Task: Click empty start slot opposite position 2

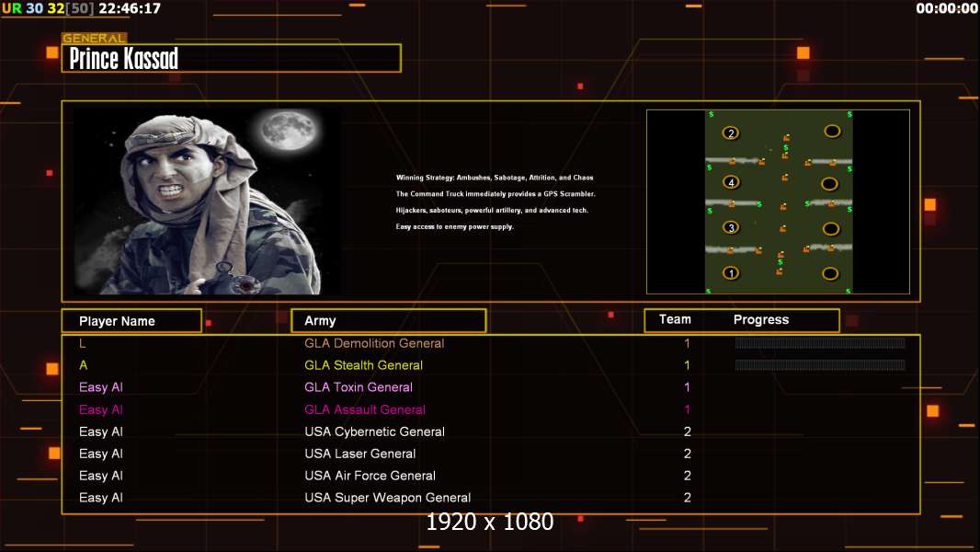Action: [x=832, y=132]
